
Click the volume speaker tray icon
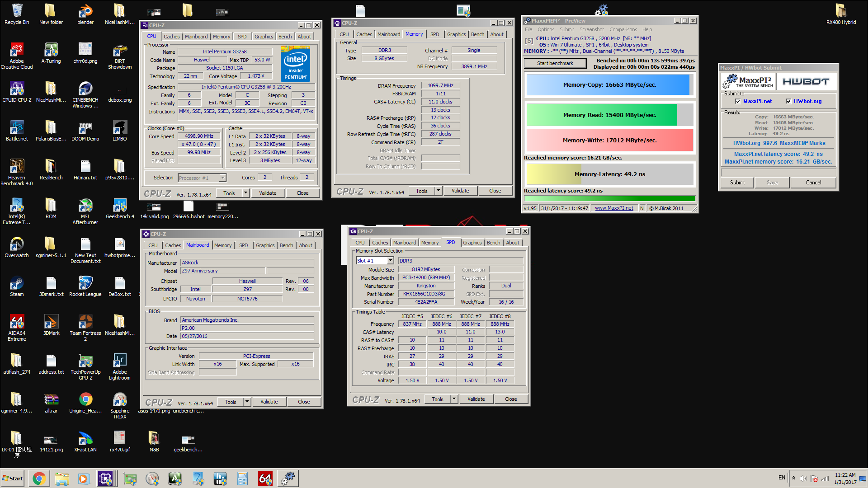[803, 479]
